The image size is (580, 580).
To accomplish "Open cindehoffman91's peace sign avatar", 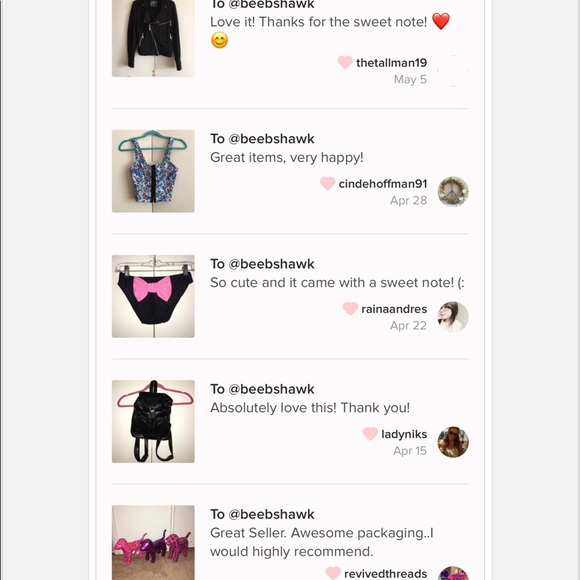I will tap(453, 191).
